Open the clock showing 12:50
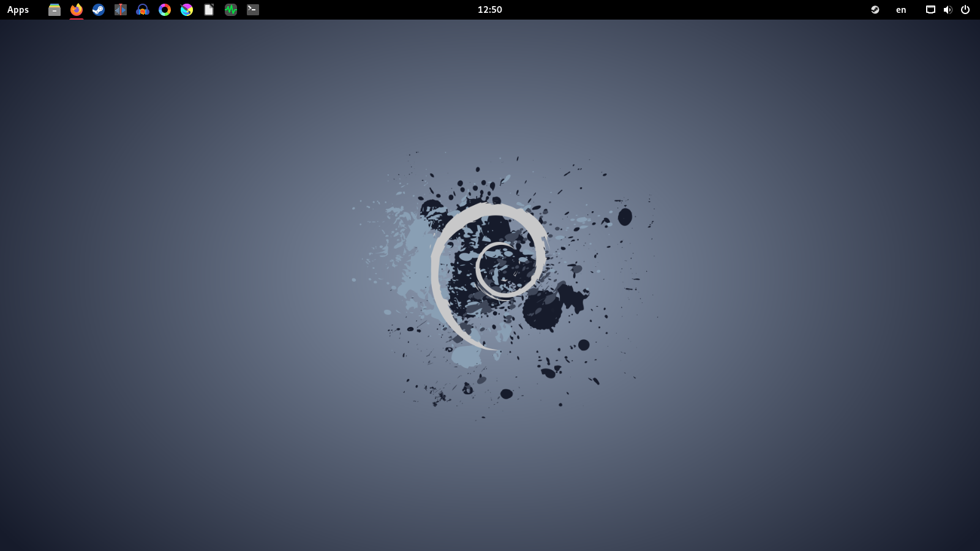980x551 pixels. click(x=490, y=10)
